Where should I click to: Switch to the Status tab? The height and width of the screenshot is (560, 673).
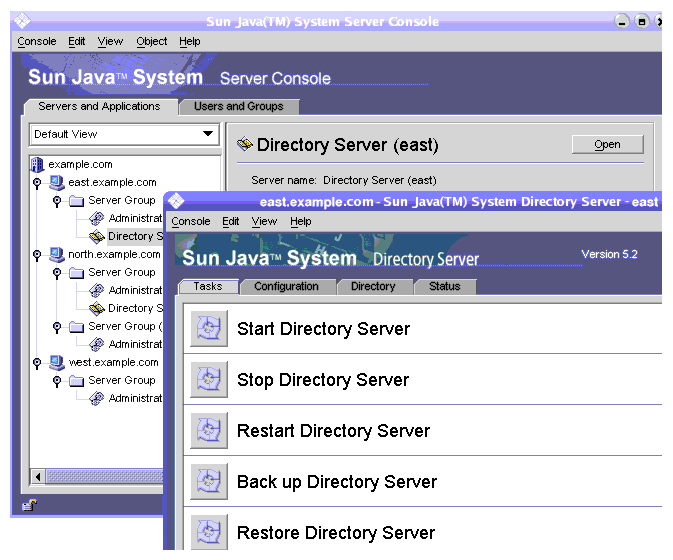click(445, 287)
